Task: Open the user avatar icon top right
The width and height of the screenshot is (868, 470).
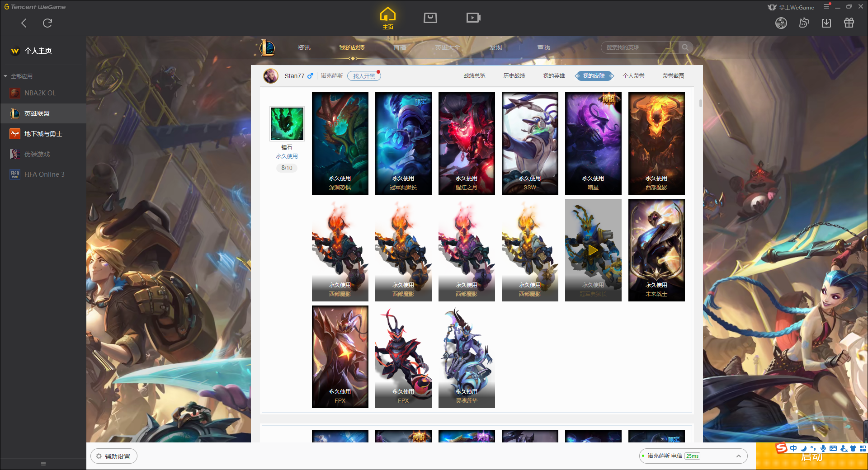Action: (x=781, y=23)
